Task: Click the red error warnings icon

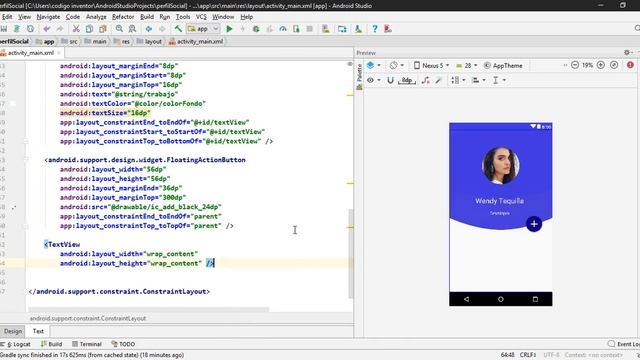Action: 630,65
